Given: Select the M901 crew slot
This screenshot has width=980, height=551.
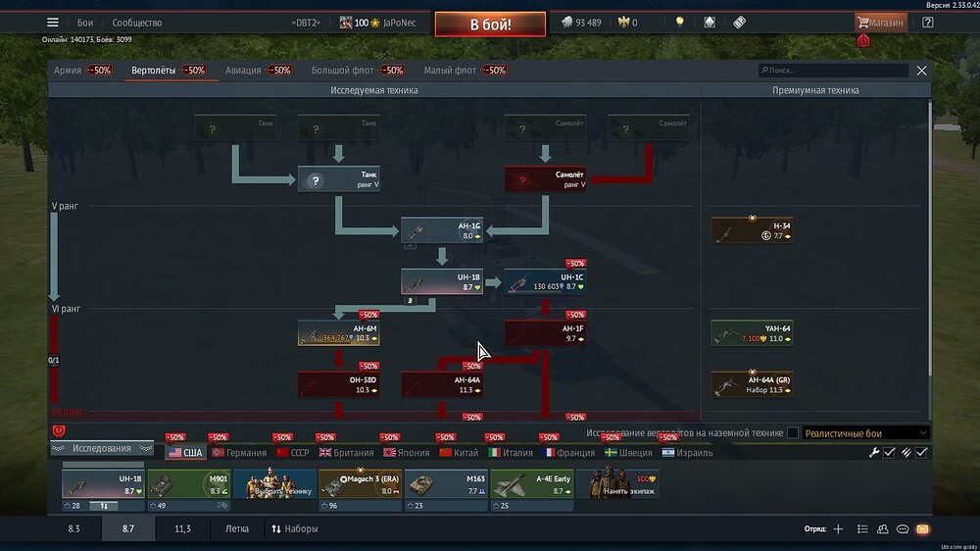Looking at the screenshot, I should pos(189,484).
